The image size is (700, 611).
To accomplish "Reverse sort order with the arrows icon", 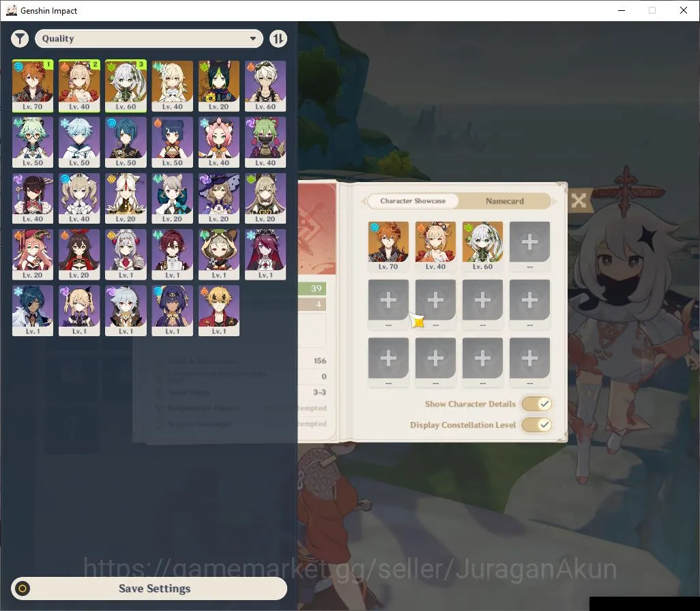I will tap(278, 39).
